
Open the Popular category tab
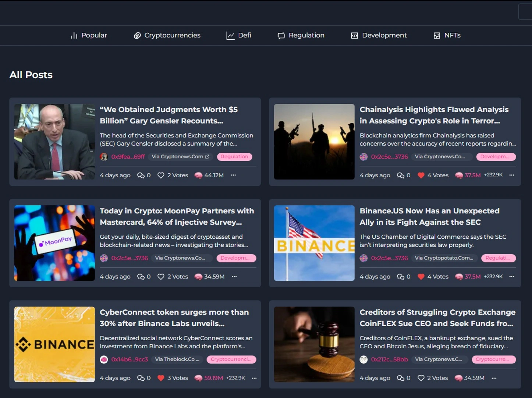pos(89,35)
